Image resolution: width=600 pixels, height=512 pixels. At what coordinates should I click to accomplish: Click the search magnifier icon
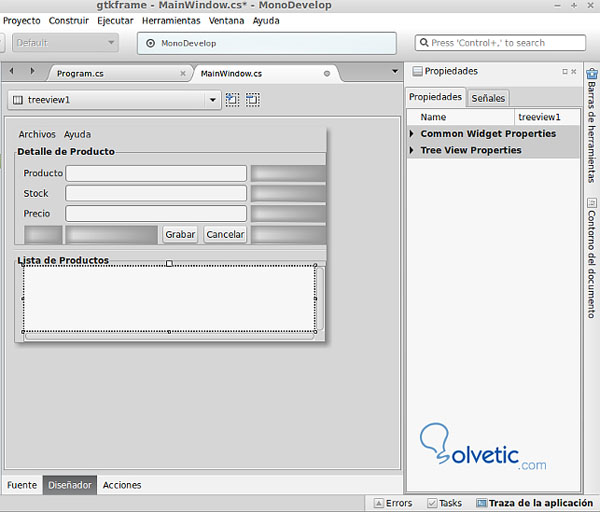pyautogui.click(x=424, y=42)
